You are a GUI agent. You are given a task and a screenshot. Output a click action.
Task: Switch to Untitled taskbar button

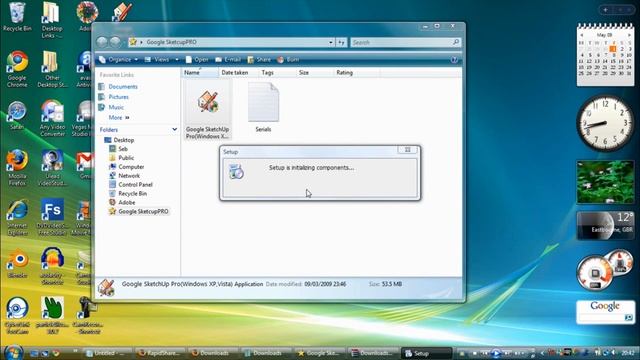[108, 353]
